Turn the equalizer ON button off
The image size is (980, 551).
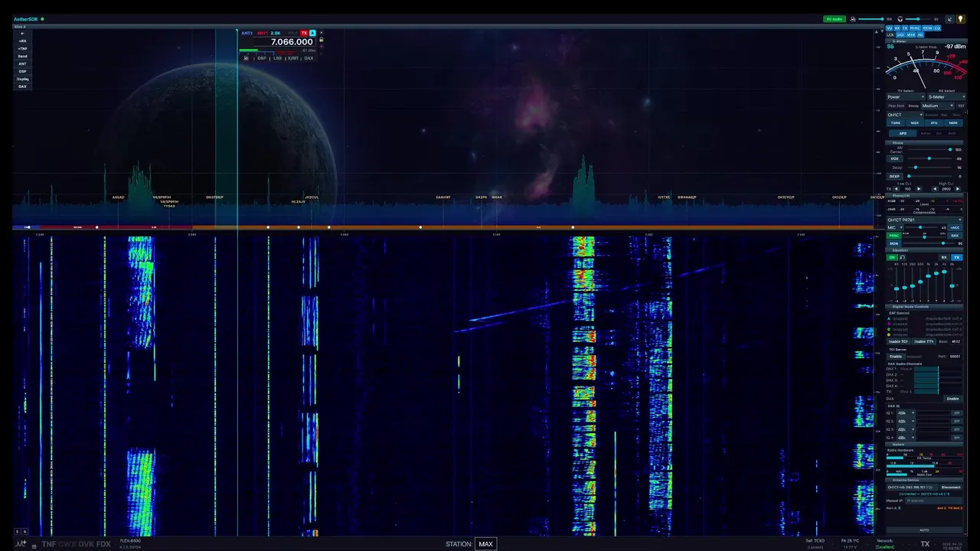[x=892, y=257]
